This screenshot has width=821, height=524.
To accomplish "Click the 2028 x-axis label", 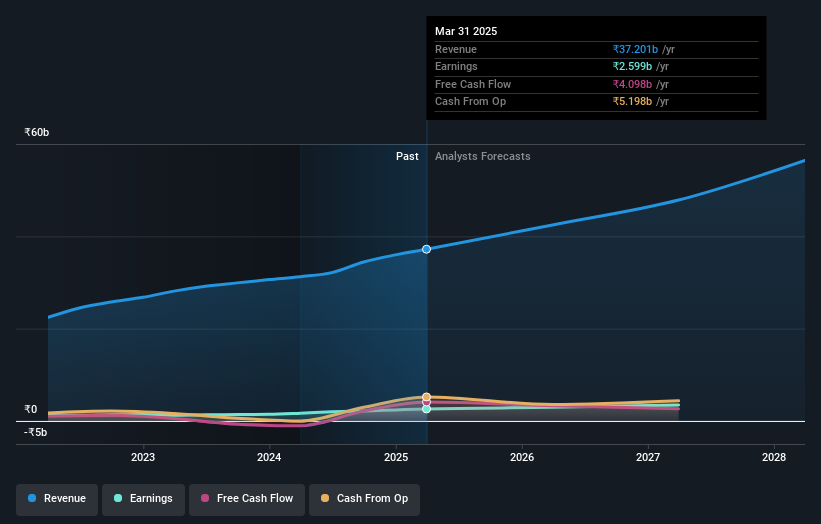I will (x=774, y=458).
